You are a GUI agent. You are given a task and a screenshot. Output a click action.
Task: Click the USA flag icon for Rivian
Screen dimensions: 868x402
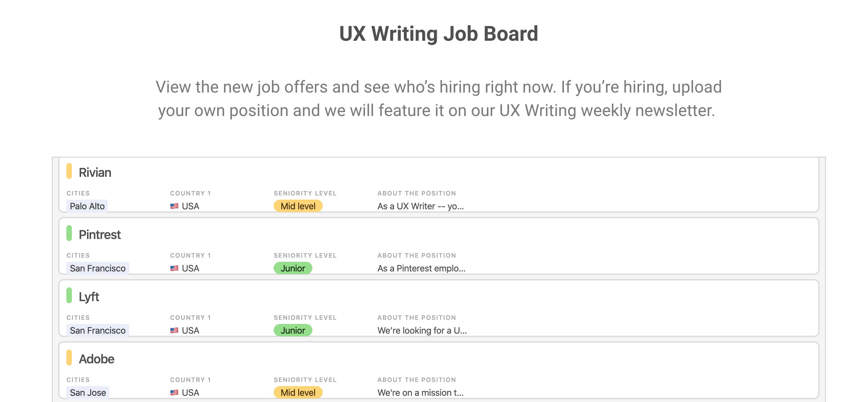[x=174, y=206]
